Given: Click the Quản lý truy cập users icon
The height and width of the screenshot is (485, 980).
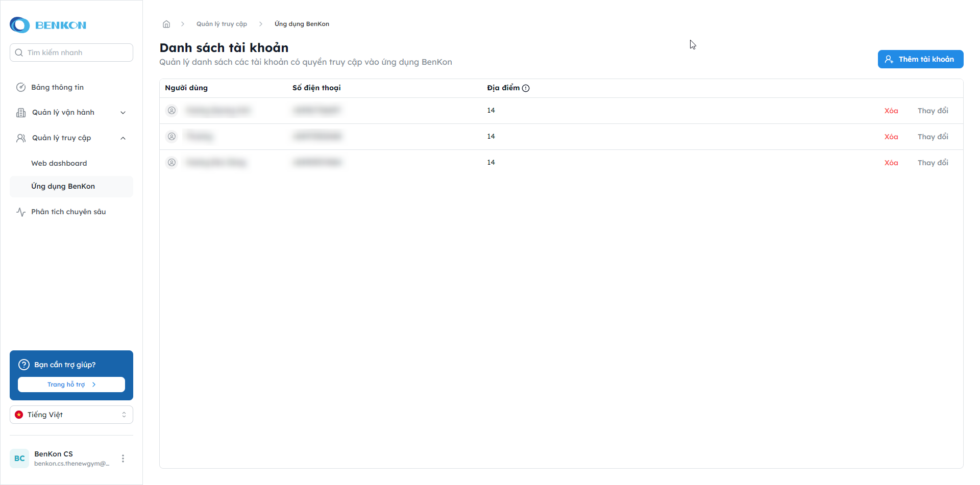Looking at the screenshot, I should click(21, 138).
